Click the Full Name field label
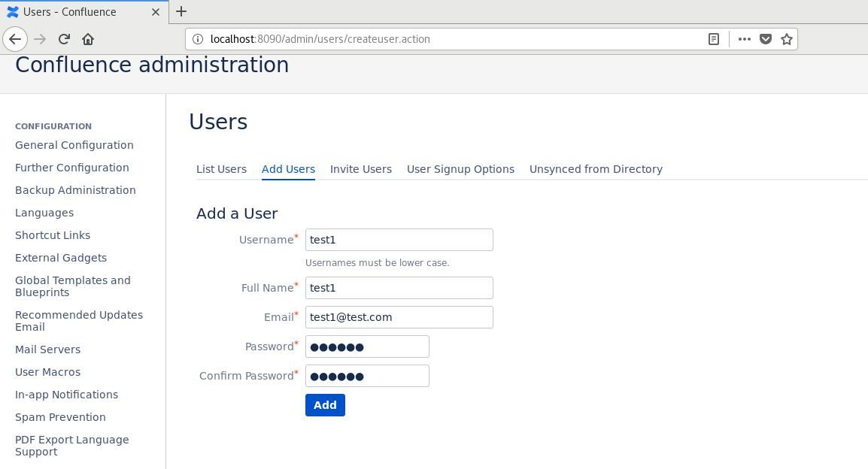Viewport: 868px width, 469px height. pyautogui.click(x=269, y=288)
